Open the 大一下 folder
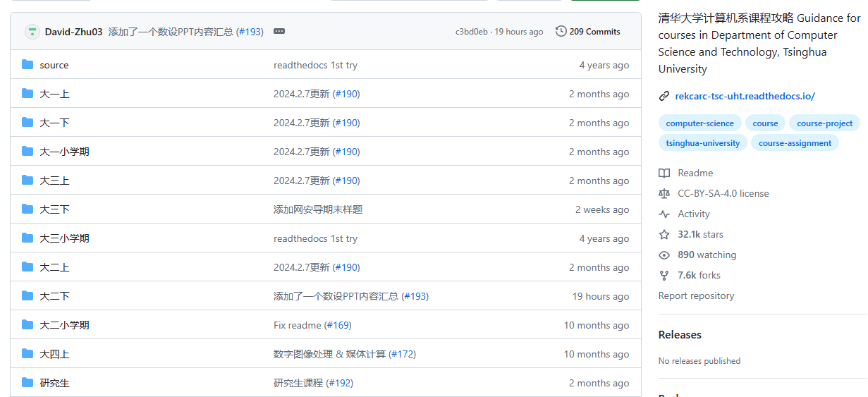Screen dimensions: 868x397 point(54,123)
